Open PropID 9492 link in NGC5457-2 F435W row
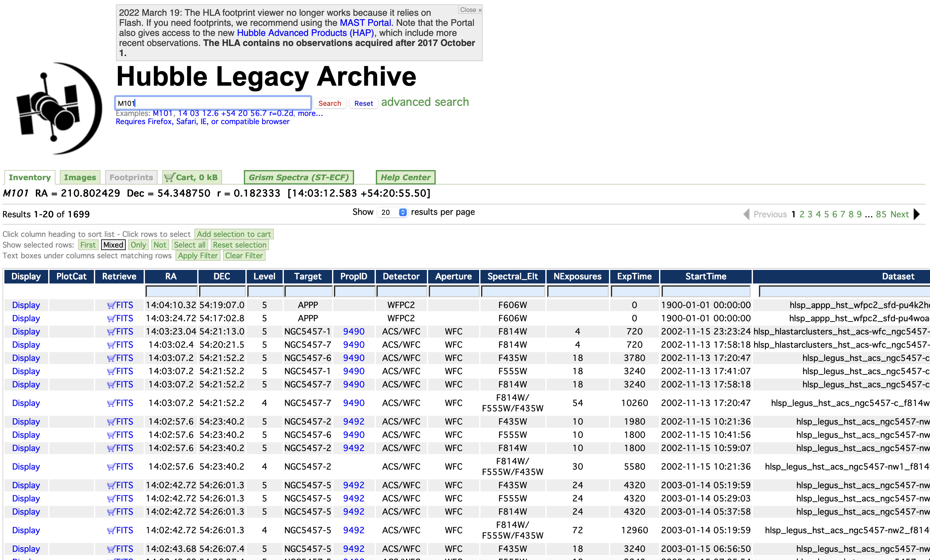930x560 pixels. (x=354, y=422)
